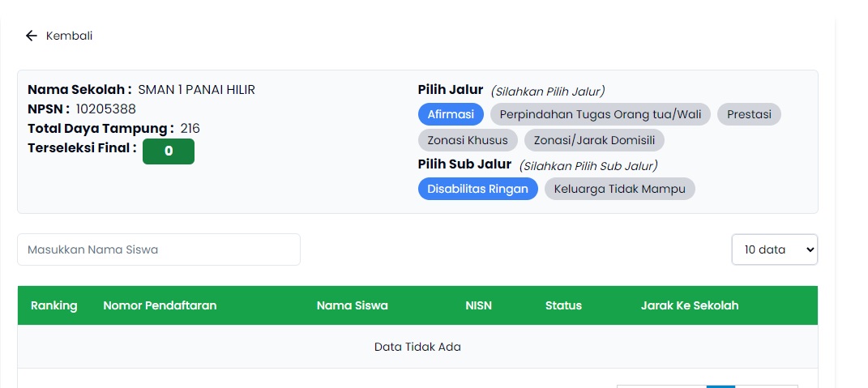Click the green Terseleksi Final count badge
The image size is (868, 388).
click(x=169, y=151)
